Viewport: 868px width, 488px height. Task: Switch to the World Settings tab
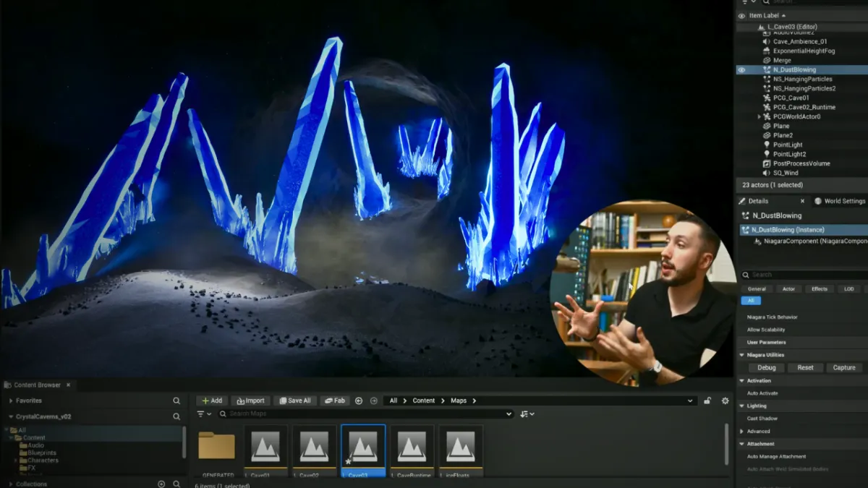pyautogui.click(x=839, y=201)
